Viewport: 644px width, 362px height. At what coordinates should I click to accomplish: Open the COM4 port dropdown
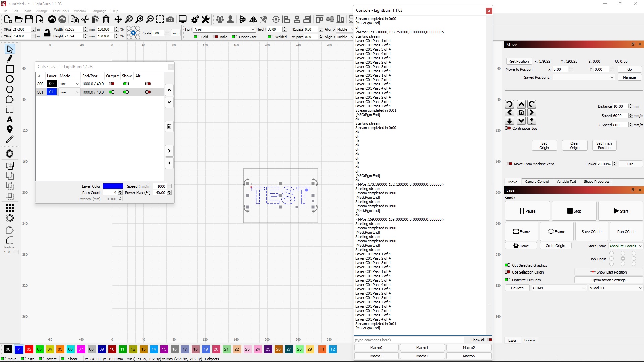tap(559, 288)
